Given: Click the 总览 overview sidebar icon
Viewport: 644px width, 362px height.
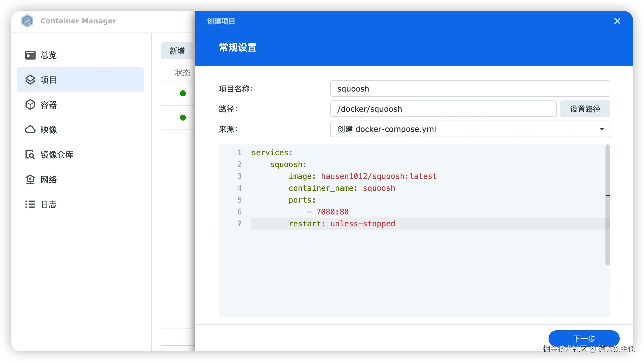Looking at the screenshot, I should coord(30,55).
